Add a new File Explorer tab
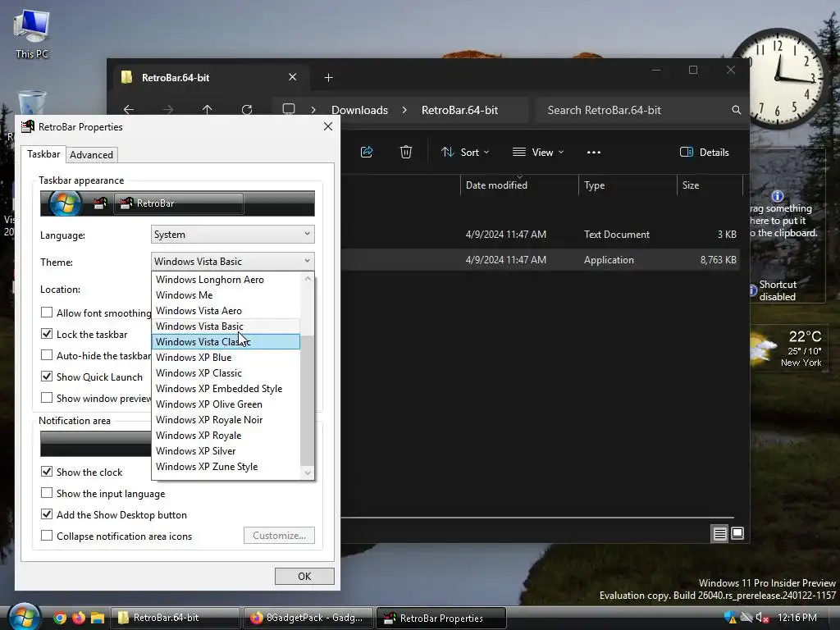Screen dimensions: 840x630 pos(328,78)
